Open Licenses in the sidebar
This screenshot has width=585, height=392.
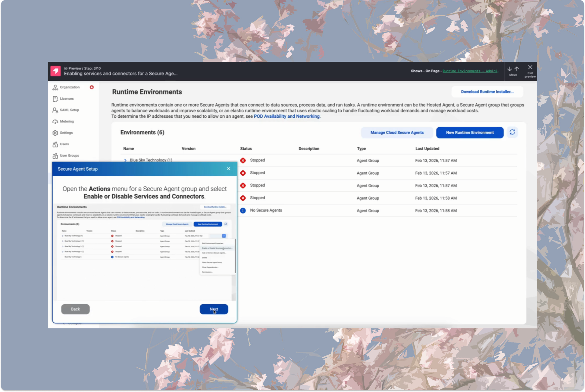(67, 98)
